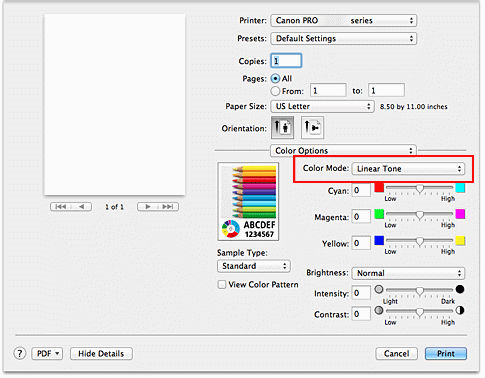Enable View Color Pattern checkbox
The image size is (485, 378).
click(222, 284)
